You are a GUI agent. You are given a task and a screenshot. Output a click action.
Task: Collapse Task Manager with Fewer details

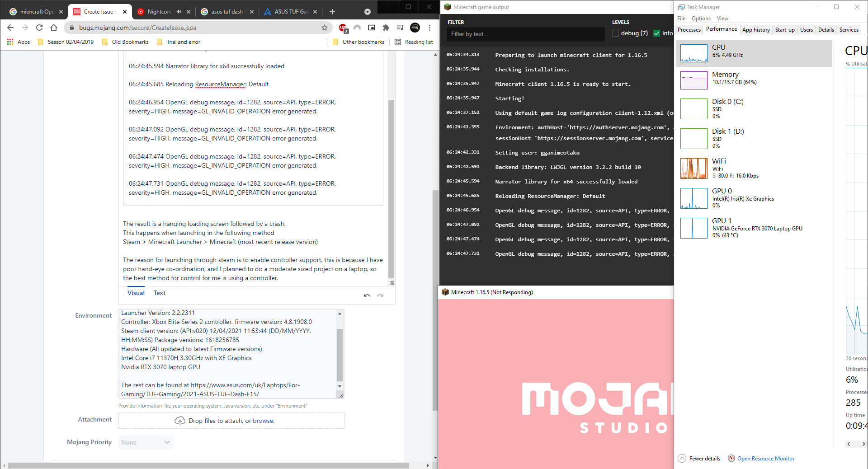point(704,459)
